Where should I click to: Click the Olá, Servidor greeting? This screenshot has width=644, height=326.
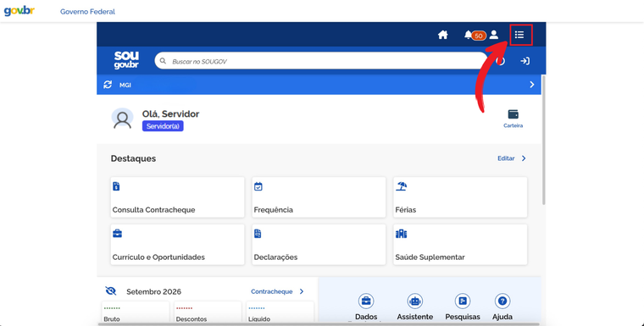[170, 114]
